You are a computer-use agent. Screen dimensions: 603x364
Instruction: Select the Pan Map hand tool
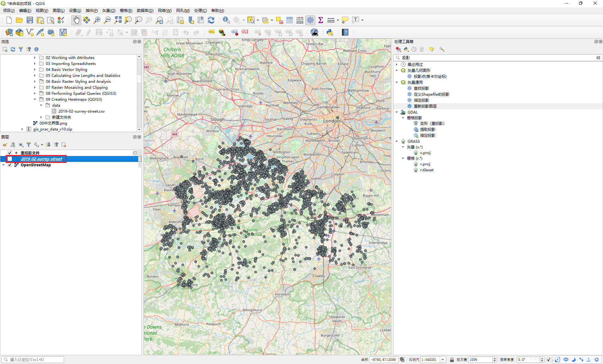point(76,20)
